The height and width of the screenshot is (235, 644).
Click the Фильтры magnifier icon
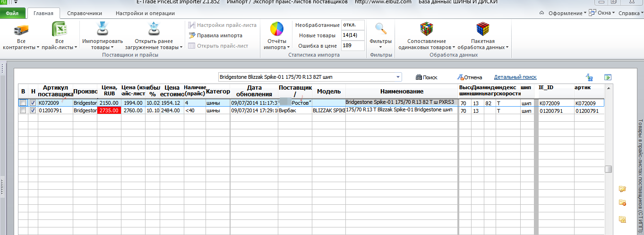381,29
